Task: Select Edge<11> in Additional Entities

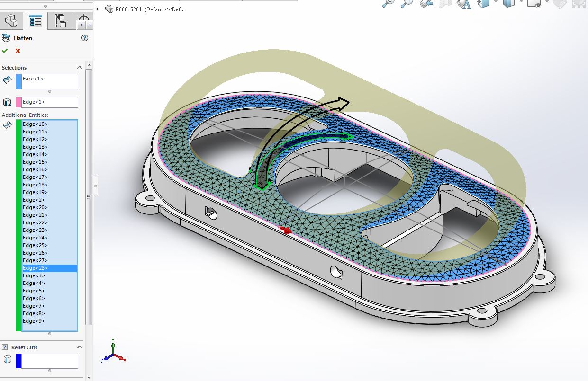Action: pos(50,132)
